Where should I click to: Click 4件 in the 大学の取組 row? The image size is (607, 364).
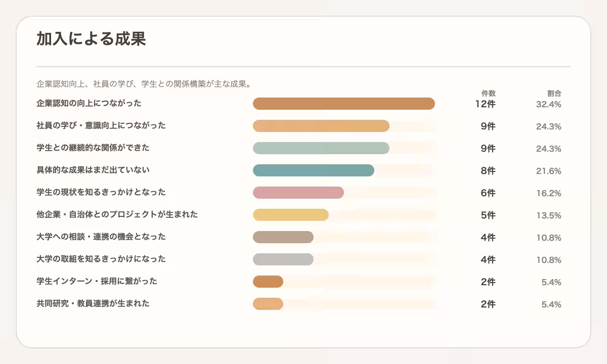pyautogui.click(x=488, y=260)
